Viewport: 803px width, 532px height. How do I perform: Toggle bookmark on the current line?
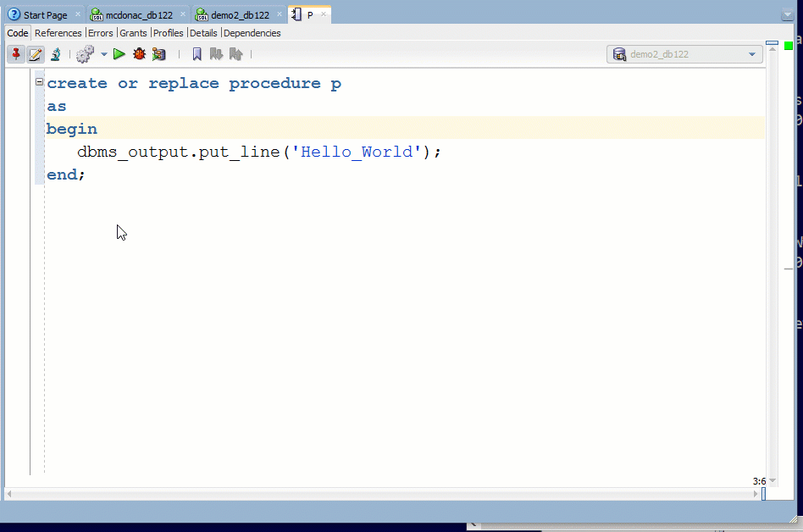coord(197,54)
